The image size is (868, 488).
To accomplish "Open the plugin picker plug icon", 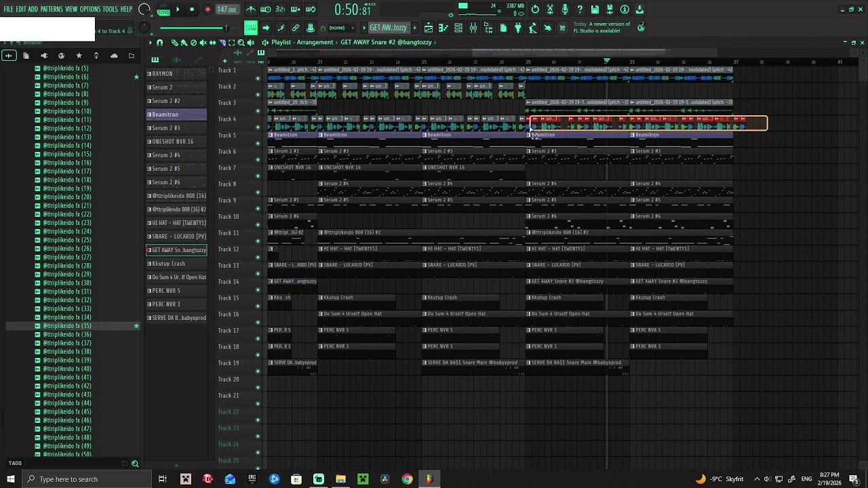I will coord(518,28).
